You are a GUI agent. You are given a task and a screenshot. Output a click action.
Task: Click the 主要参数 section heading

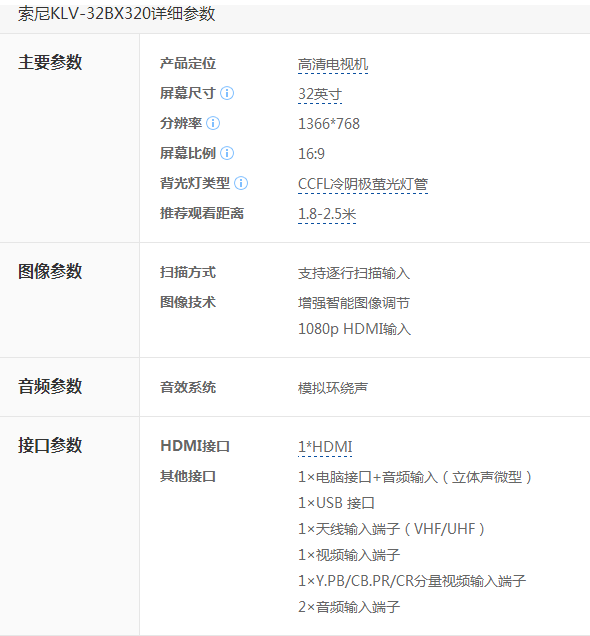coord(50,62)
